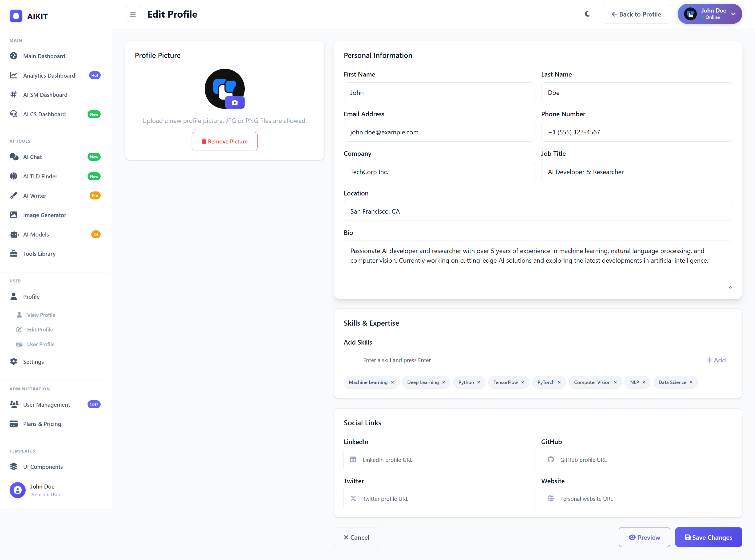Open the John Doe user dropdown
The image size is (755, 560).
[x=709, y=14]
